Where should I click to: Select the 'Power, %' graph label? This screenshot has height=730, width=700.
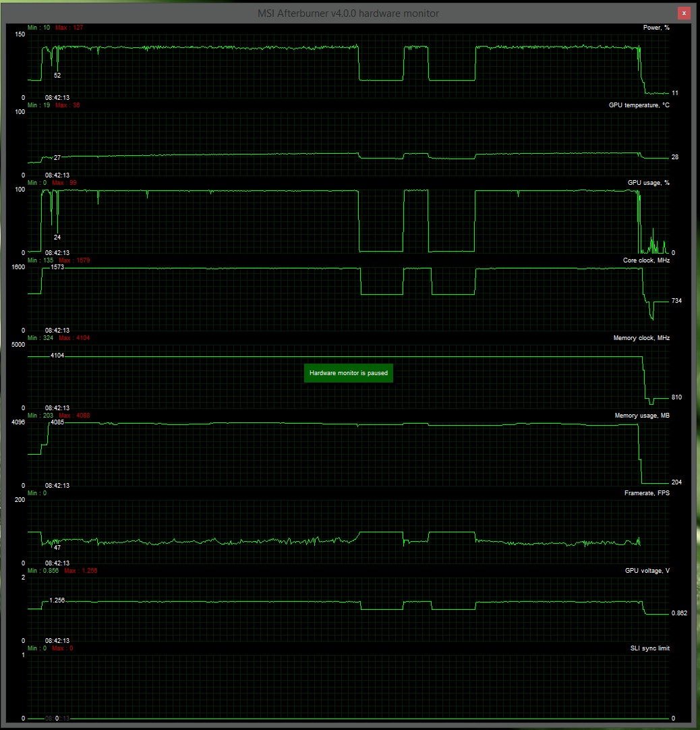pos(656,28)
